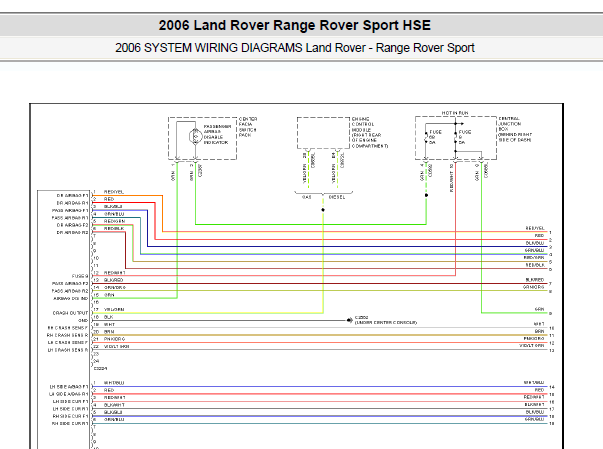The width and height of the screenshot is (603, 449).
Task: Click the right-side 'WHT/BLU' label at terminal 14
Action: [534, 382]
